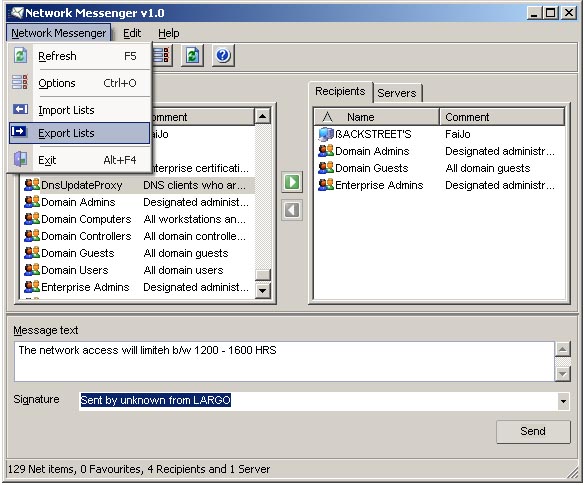Click the DnsUpdateProxy group icon
585x485 pixels.
(32, 185)
